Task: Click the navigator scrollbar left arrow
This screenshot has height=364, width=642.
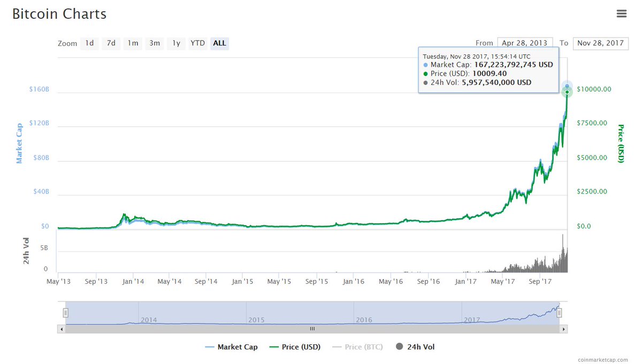Action: 61,329
